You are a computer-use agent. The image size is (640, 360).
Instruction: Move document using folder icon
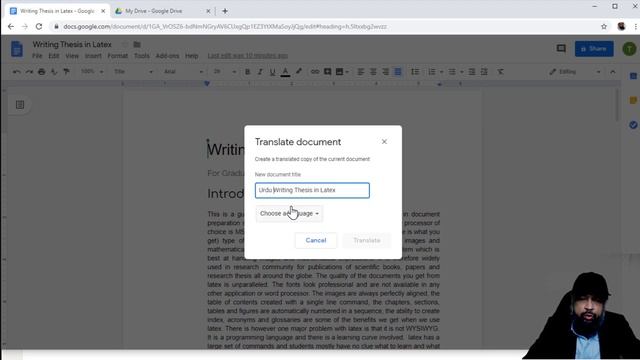click(137, 44)
